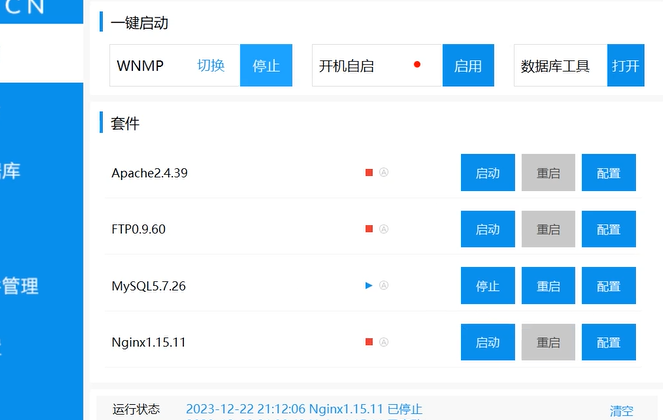Click the circled A icon beside Apache2.4.39

click(x=384, y=172)
